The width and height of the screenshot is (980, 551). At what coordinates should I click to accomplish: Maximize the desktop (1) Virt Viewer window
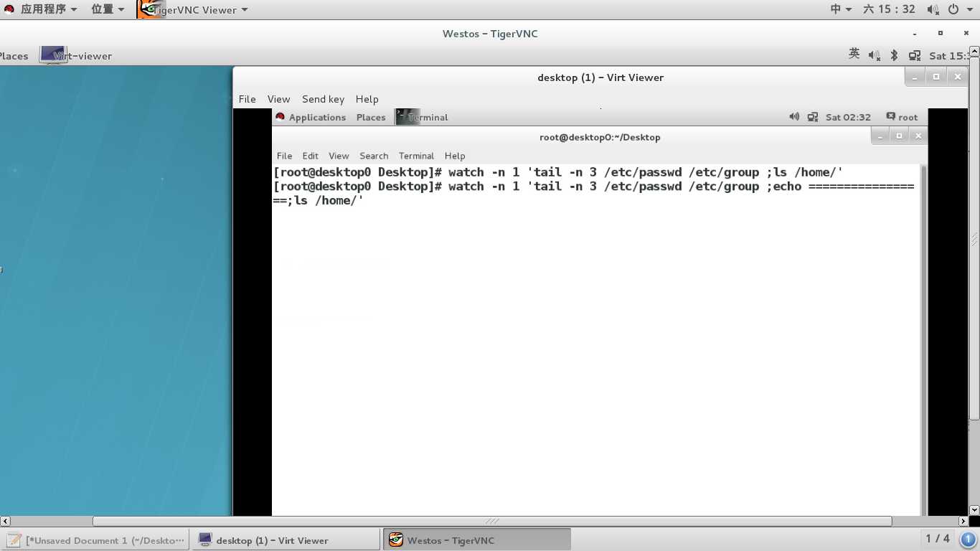[x=936, y=77]
